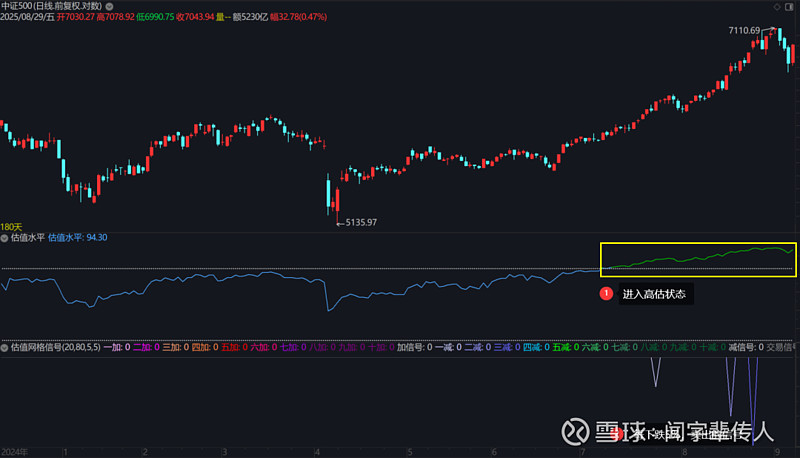
Task: Click the 估值水平: 94.30 value
Action: click(78, 238)
